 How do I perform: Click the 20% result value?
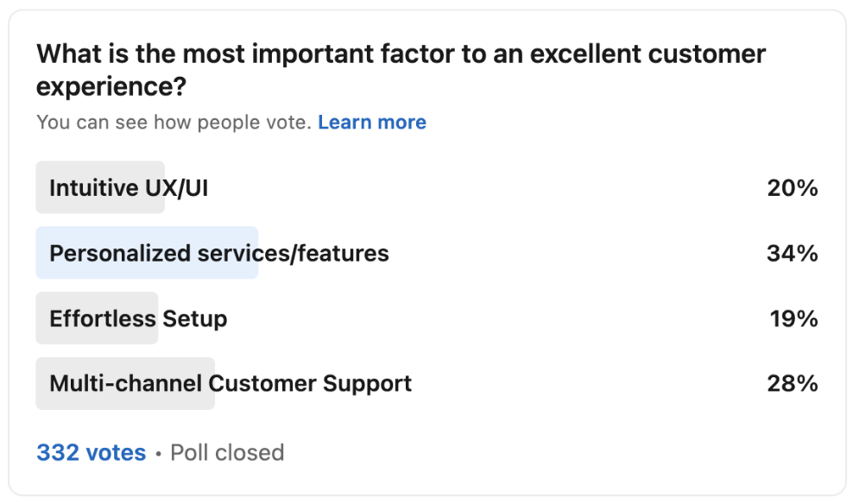pyautogui.click(x=793, y=188)
